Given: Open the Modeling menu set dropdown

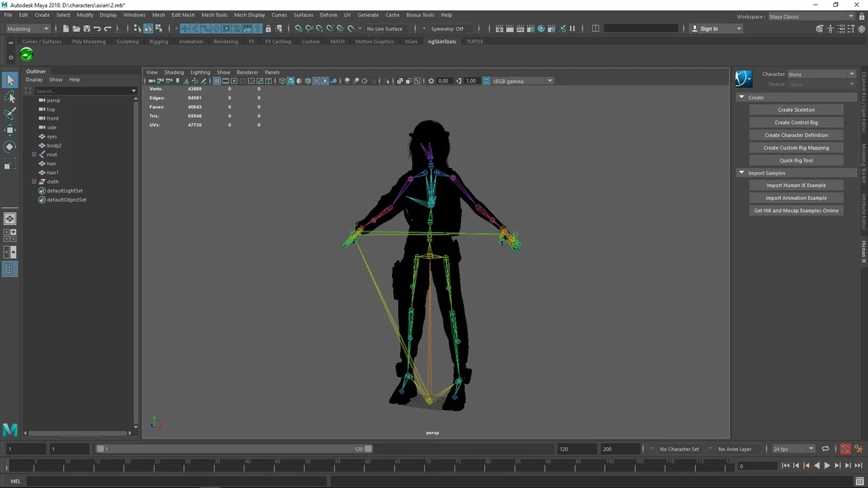Looking at the screenshot, I should [x=28, y=28].
